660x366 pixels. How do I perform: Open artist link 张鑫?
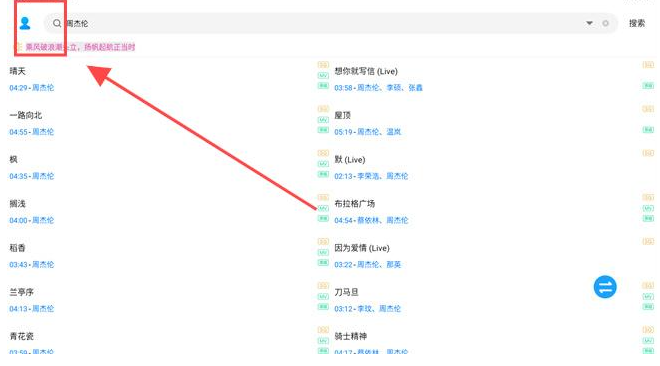pos(415,88)
